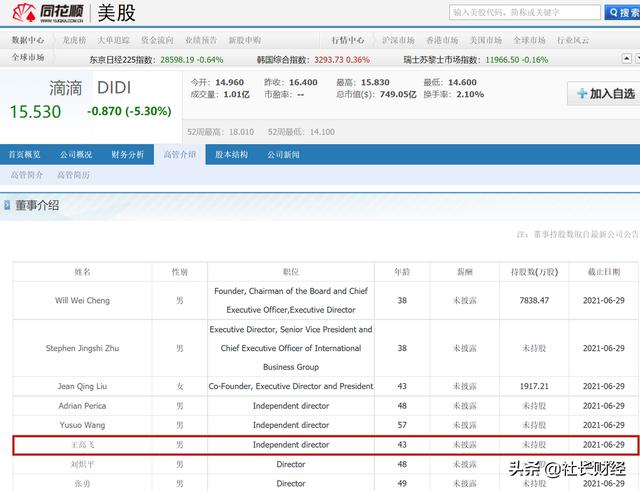
Task: Click the 董事介绍 section header icon
Action: pyautogui.click(x=8, y=205)
